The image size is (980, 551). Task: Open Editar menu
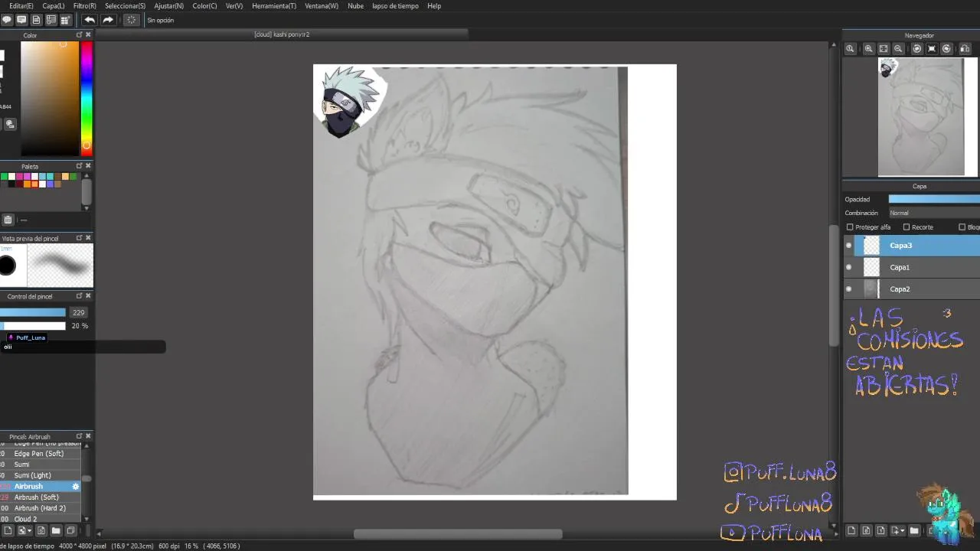coord(21,5)
